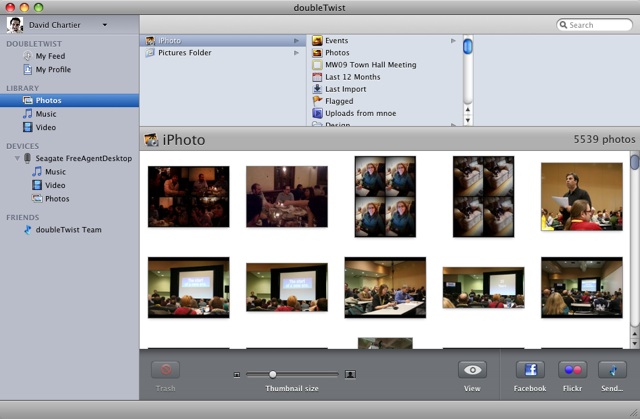640x419 pixels.
Task: Click the Flagged flag icon
Action: pyautogui.click(x=317, y=101)
